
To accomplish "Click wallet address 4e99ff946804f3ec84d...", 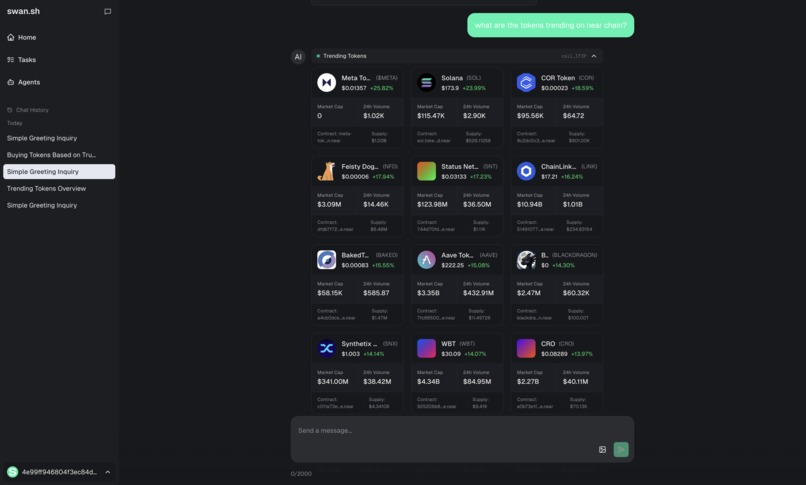I will [59, 472].
